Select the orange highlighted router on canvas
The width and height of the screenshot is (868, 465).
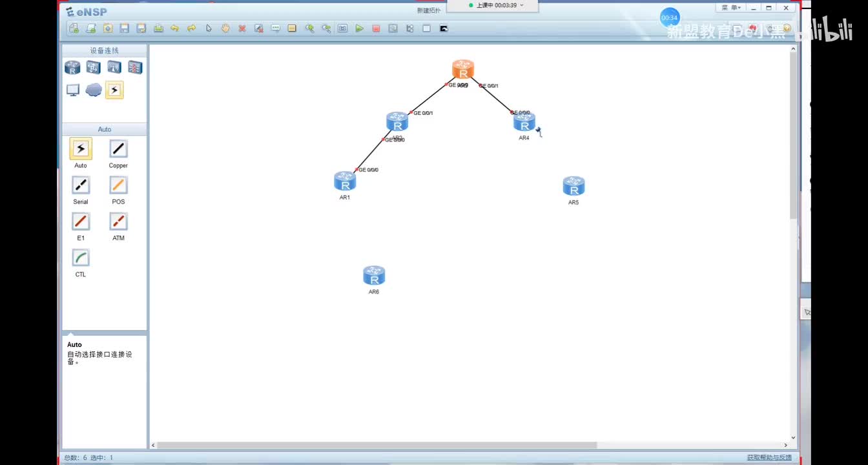tap(463, 69)
